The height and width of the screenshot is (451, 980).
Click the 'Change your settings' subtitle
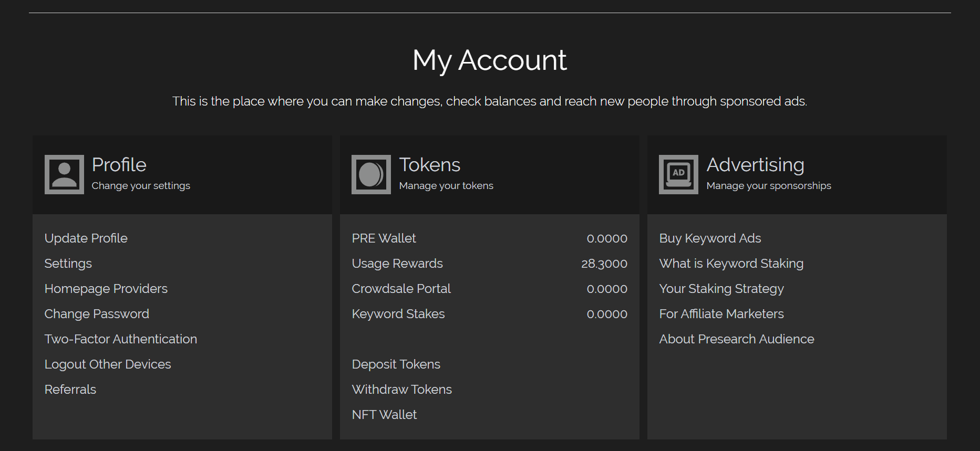[x=141, y=186]
